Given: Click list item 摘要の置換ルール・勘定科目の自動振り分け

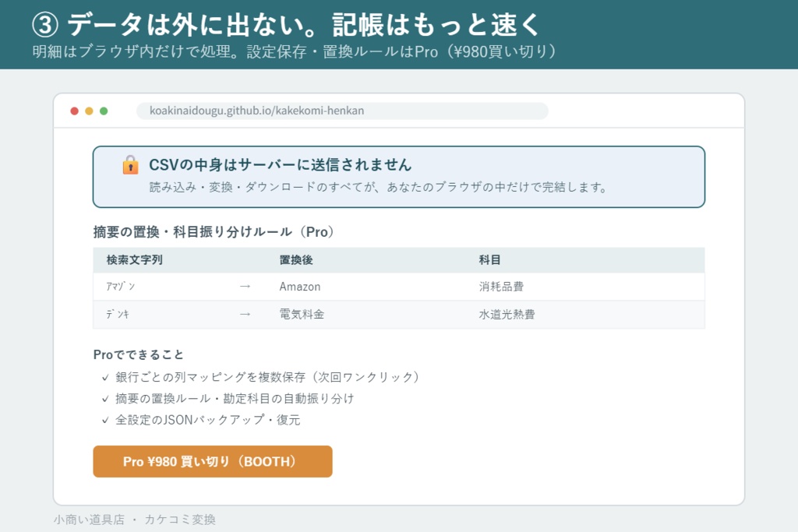Looking at the screenshot, I should 235,398.
